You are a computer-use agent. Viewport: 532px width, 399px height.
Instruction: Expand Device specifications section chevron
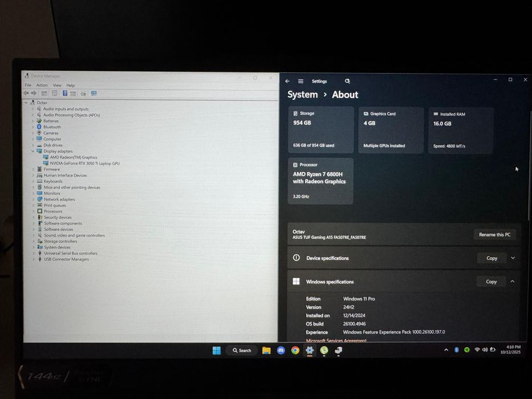pos(513,258)
